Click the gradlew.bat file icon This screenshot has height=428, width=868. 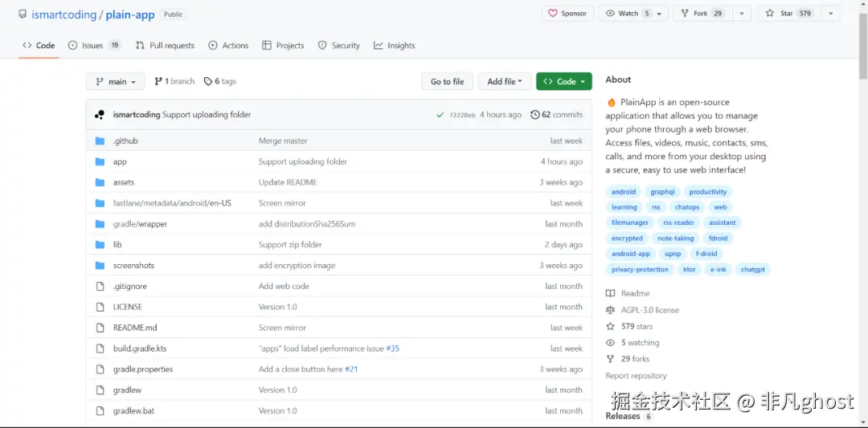(x=100, y=411)
